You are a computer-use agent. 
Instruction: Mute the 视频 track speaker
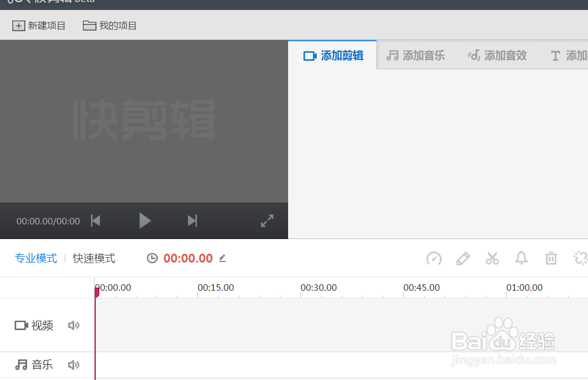(73, 325)
